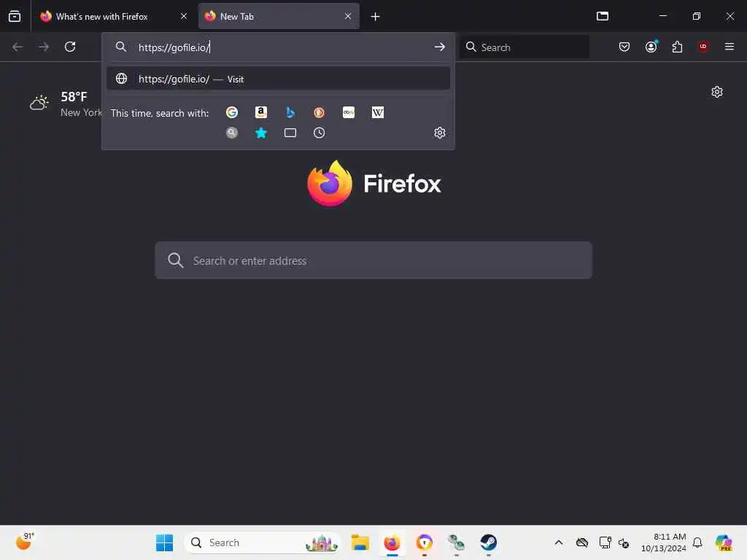Open the notification bell in tray
The width and height of the screenshot is (747, 560).
[x=697, y=542]
